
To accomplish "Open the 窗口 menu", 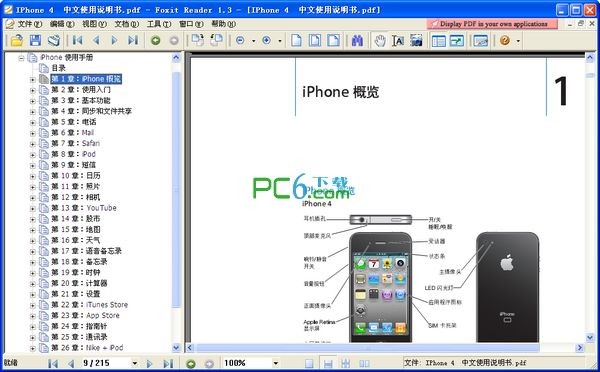I will (x=191, y=24).
